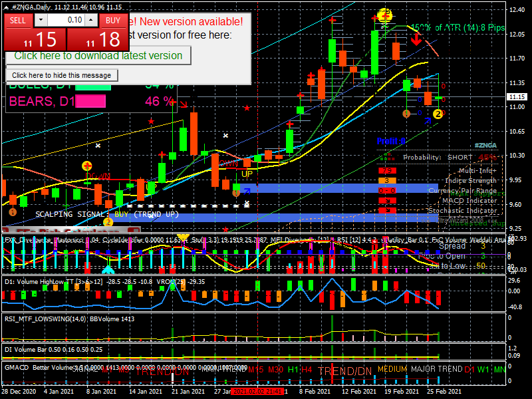Click the red SELL button

[x=18, y=21]
